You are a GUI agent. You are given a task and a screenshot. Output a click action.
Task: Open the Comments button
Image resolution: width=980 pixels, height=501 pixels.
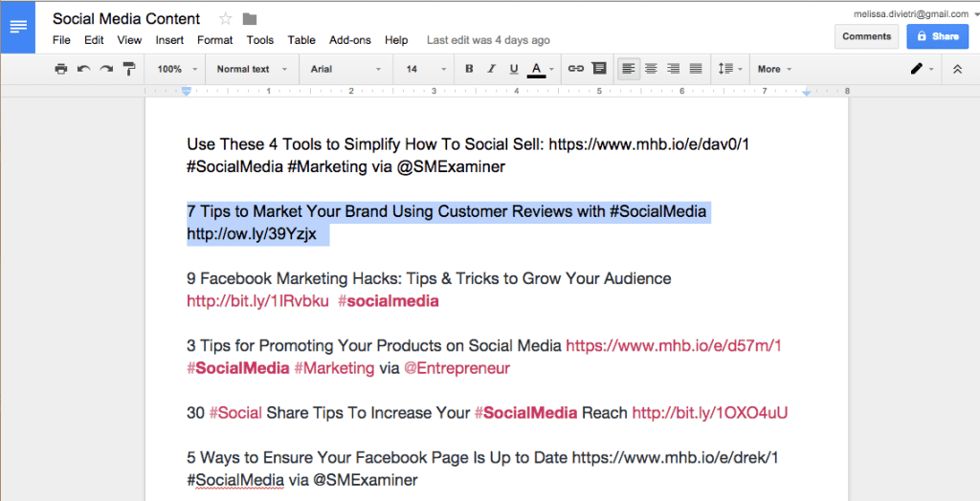click(x=866, y=36)
